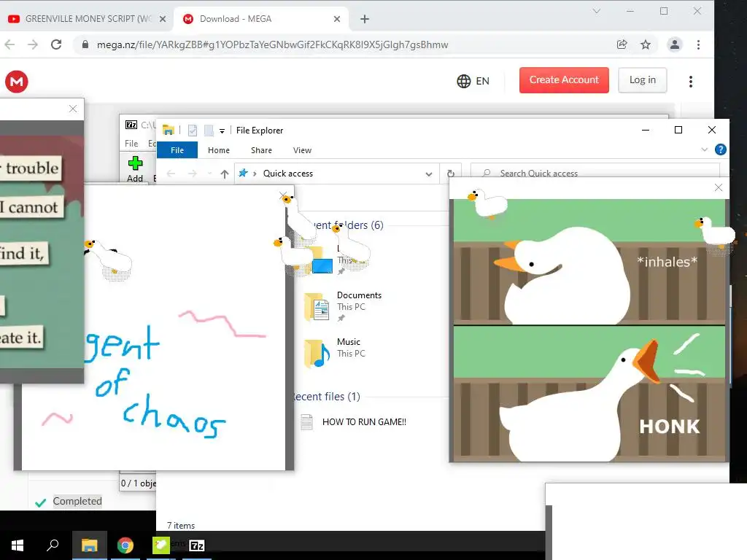Collapse the Frequent folders (6) group header
747x560 pixels.
[x=349, y=225]
